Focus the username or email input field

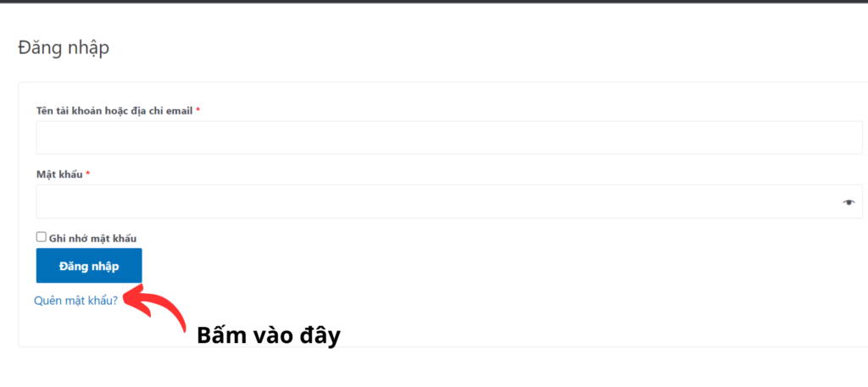click(x=449, y=137)
